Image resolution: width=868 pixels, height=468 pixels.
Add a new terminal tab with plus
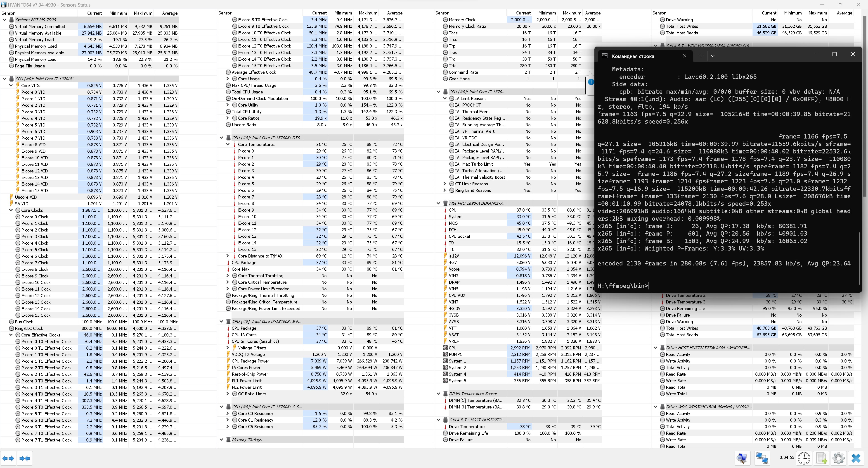click(701, 56)
